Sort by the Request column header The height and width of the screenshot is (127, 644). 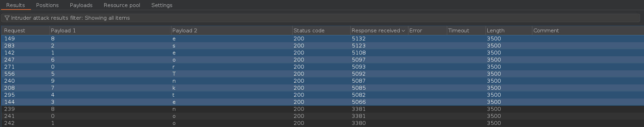click(25, 31)
